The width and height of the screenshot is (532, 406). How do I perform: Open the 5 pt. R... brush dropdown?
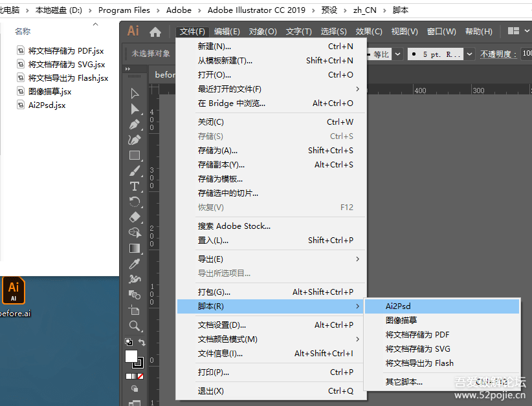coord(469,54)
